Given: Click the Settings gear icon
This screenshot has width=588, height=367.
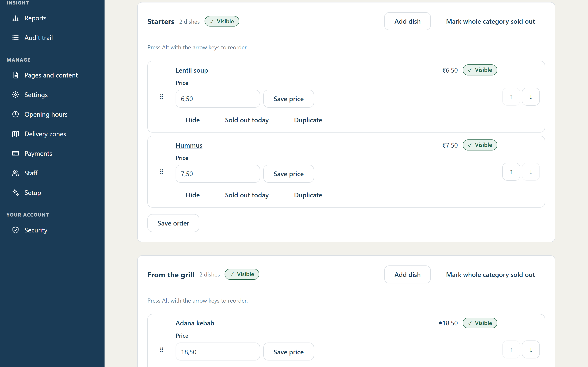Looking at the screenshot, I should click(x=16, y=95).
